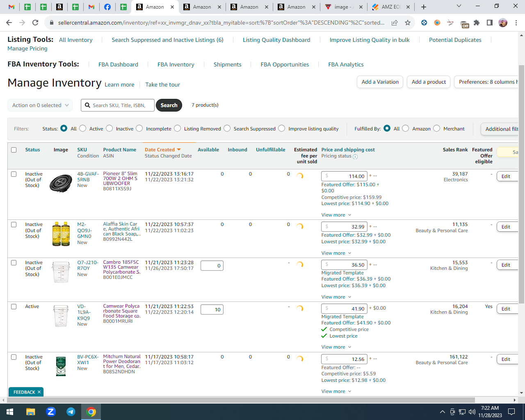Open FBA Analytics
The image size is (525, 420).
346,64
